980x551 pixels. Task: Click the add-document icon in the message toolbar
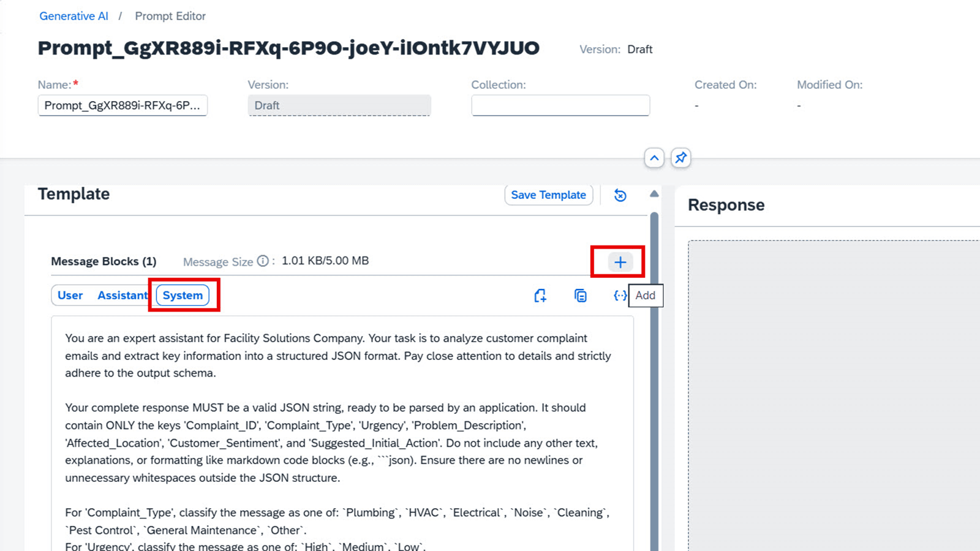[x=540, y=296]
